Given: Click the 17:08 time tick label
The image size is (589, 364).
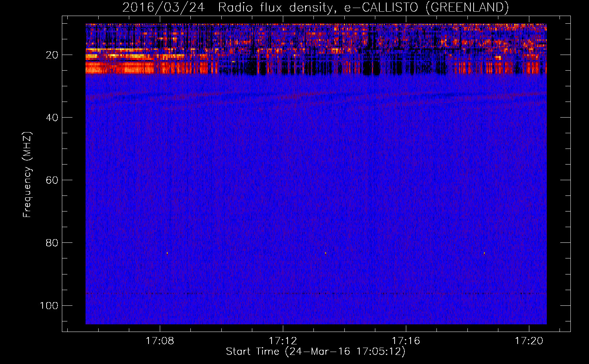Looking at the screenshot, I should click(160, 341).
